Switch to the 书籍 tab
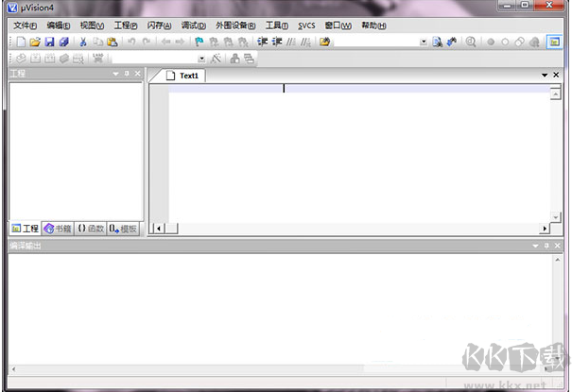 point(58,229)
